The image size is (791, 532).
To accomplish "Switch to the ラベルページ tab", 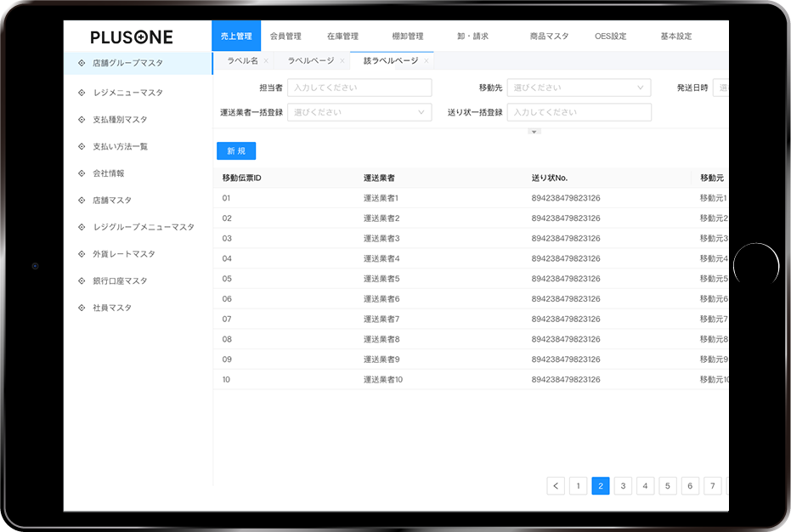I will [311, 61].
